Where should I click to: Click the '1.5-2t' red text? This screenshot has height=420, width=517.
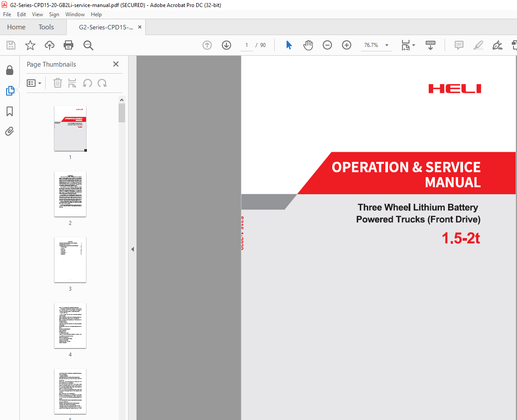coord(461,238)
